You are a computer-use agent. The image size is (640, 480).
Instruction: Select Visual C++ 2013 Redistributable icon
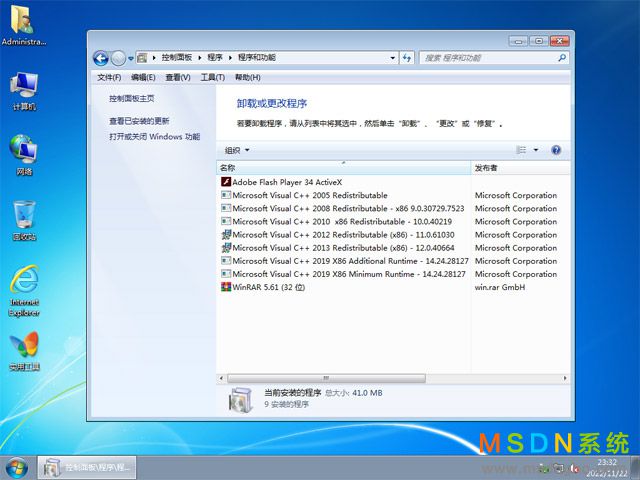coord(226,247)
